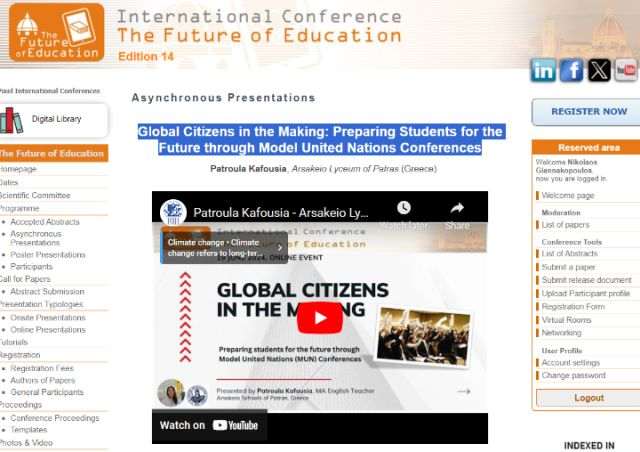This screenshot has width=640, height=452.
Task: Play the YouTube video with red play button
Action: point(320,317)
